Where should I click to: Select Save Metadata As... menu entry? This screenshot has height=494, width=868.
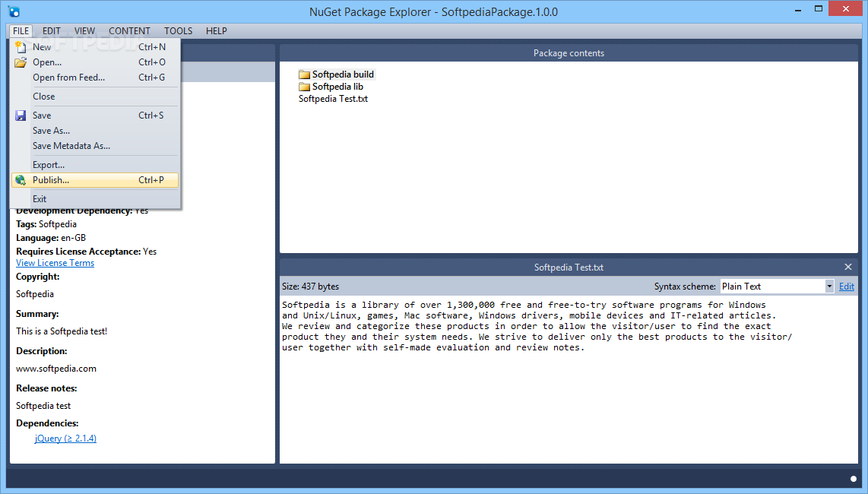tap(95, 146)
